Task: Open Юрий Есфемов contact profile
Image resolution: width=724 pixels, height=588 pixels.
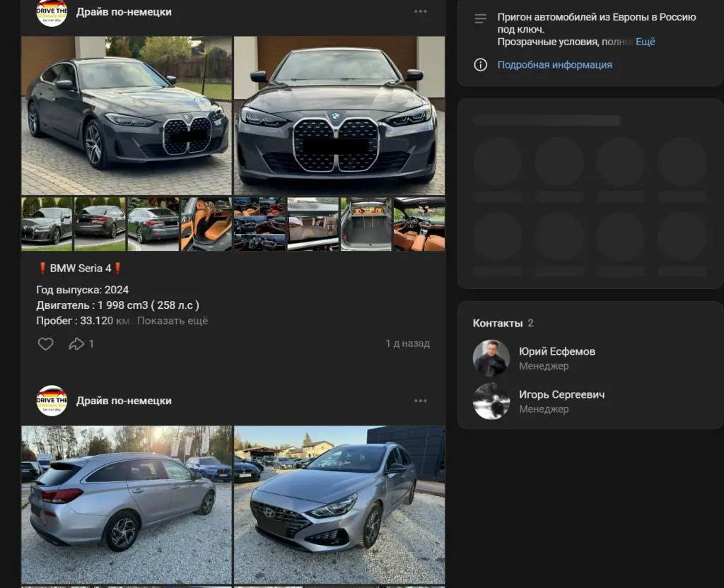Action: coord(557,352)
